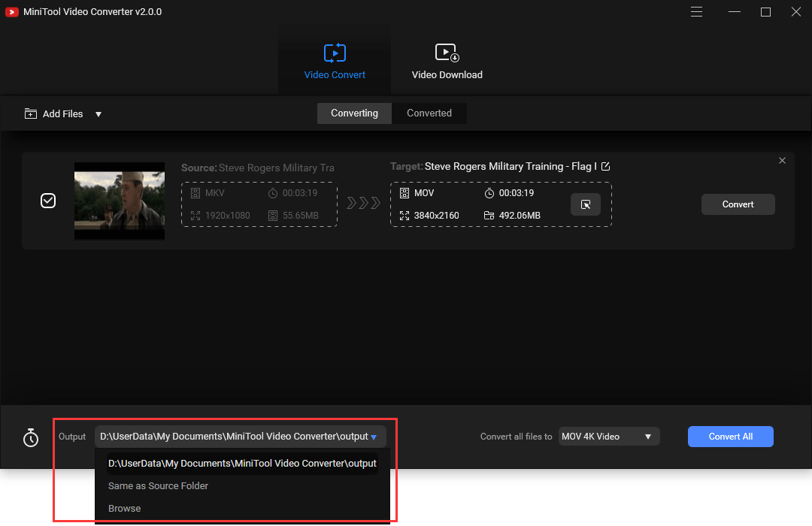Click the target file name text

click(x=511, y=166)
